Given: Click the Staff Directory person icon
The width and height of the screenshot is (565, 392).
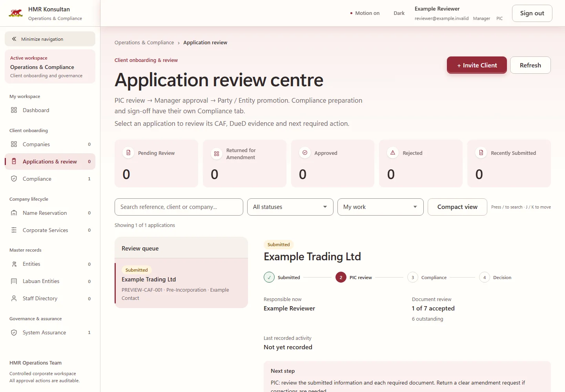Looking at the screenshot, I should pos(14,299).
